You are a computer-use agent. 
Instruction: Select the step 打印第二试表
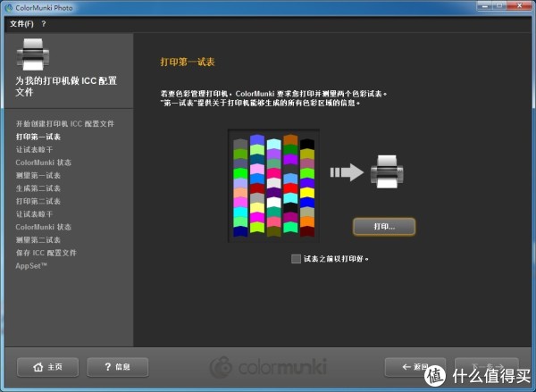(38, 201)
